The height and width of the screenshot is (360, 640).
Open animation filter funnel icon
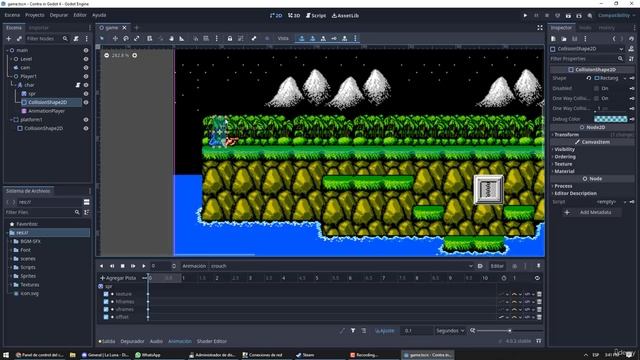[x=353, y=331]
